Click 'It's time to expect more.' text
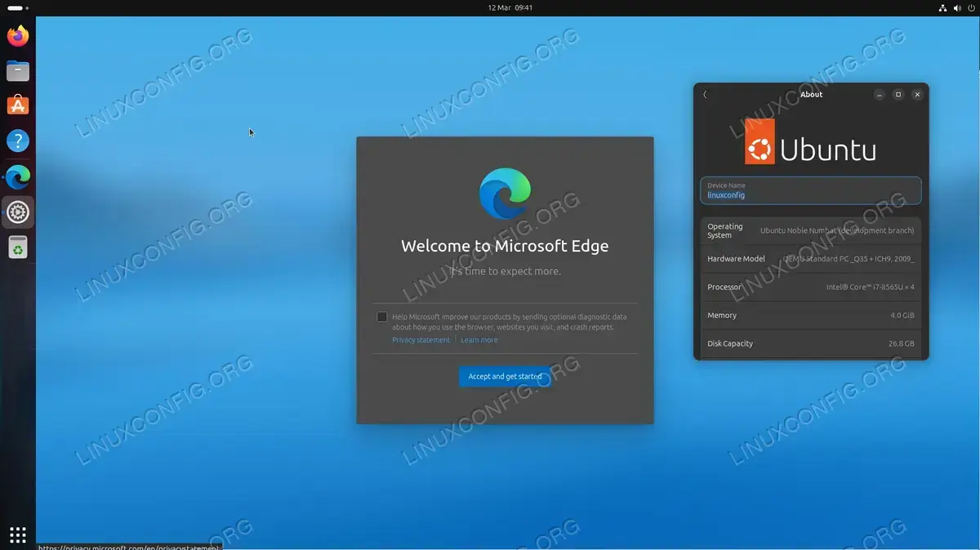 pos(505,271)
